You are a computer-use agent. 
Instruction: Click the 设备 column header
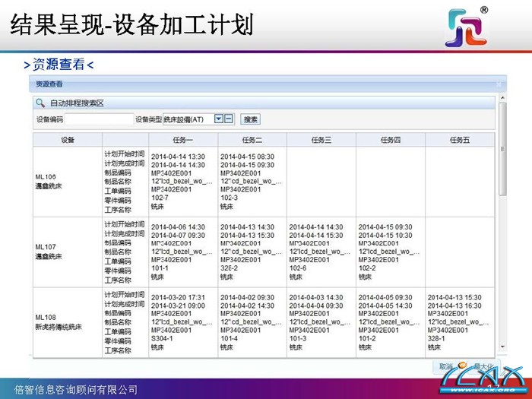pos(68,140)
